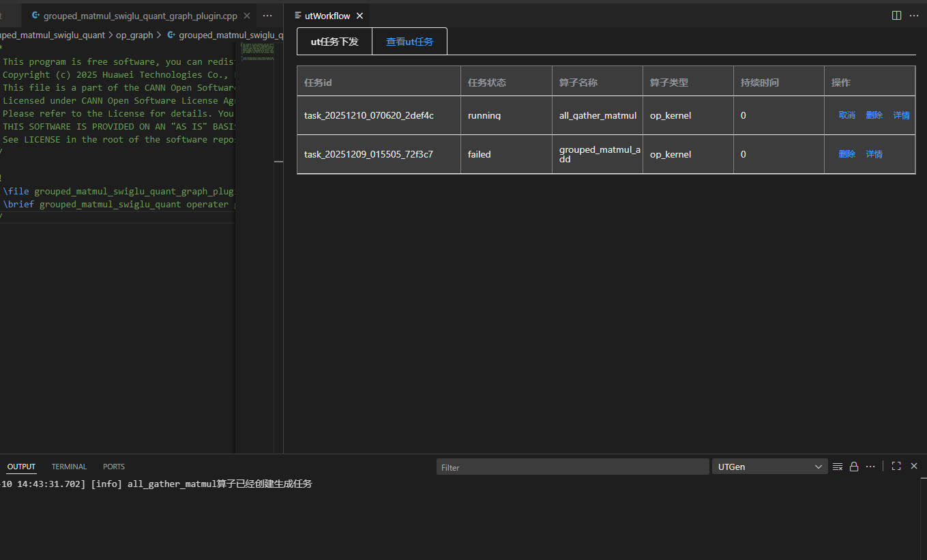
Task: Open output panel more actions menu
Action: click(870, 467)
